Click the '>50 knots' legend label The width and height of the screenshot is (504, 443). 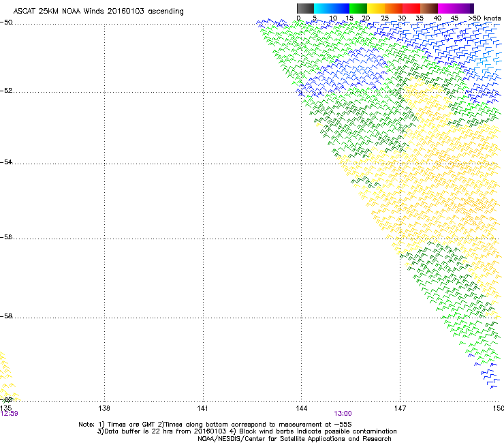click(484, 18)
